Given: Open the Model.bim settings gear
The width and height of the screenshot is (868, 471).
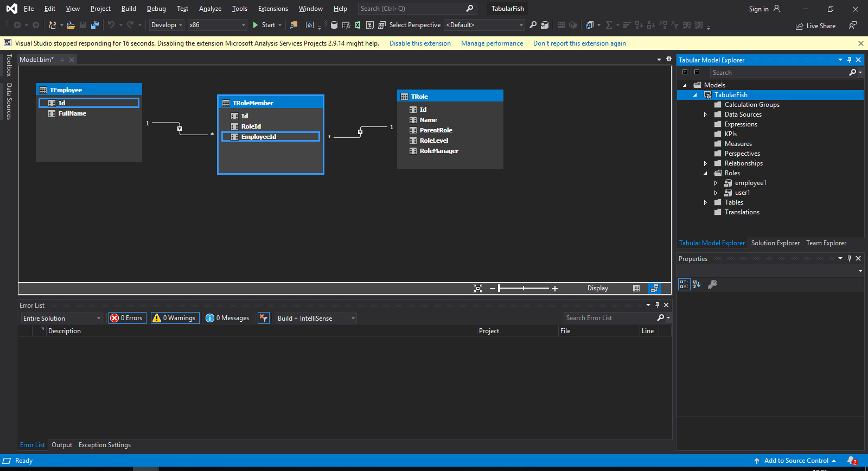Looking at the screenshot, I should click(x=669, y=59).
